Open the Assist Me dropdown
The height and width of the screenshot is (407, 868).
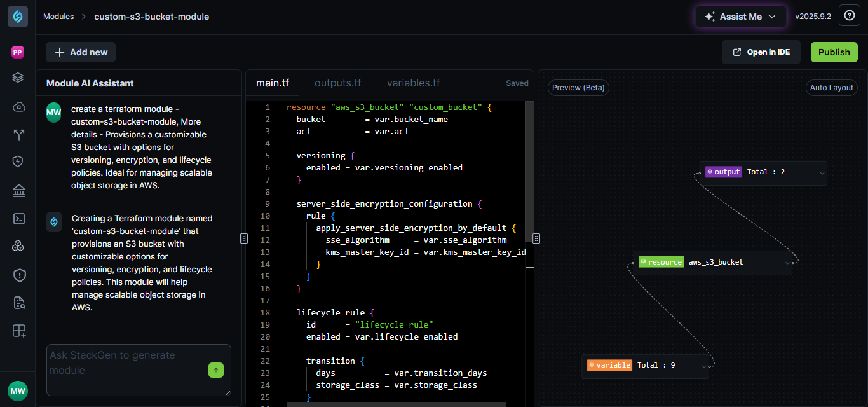(740, 17)
